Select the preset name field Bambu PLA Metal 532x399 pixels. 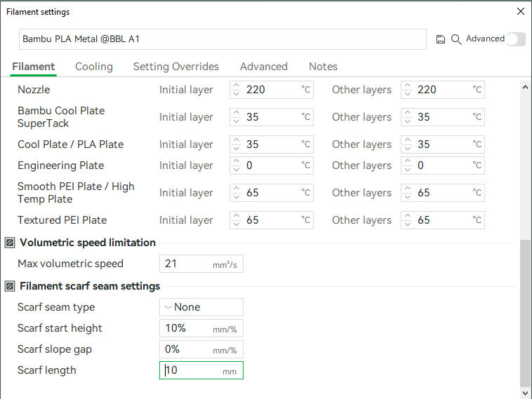point(222,39)
